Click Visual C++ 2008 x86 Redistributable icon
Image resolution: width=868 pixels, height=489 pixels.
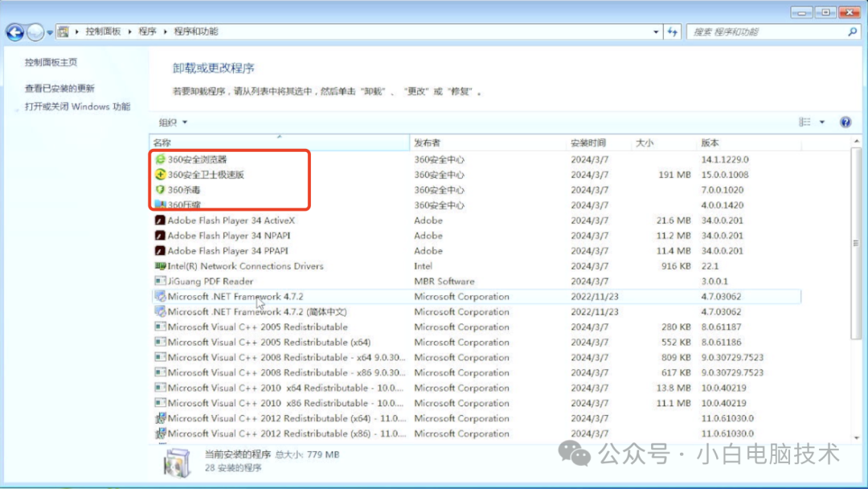click(x=160, y=372)
